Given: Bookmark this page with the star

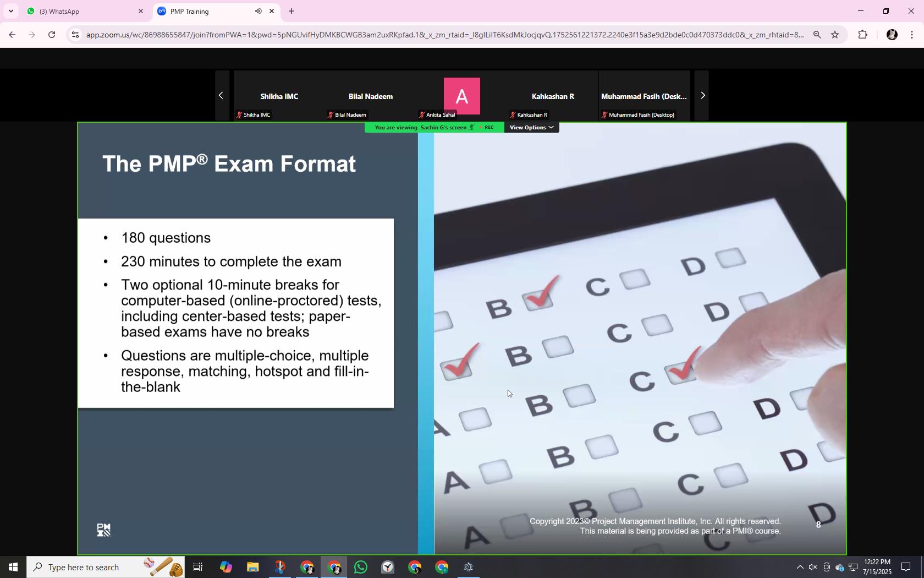Looking at the screenshot, I should pyautogui.click(x=835, y=35).
